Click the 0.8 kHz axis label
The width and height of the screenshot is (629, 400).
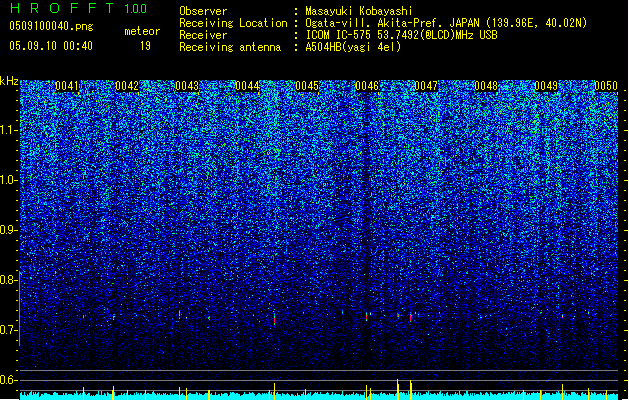coord(9,280)
